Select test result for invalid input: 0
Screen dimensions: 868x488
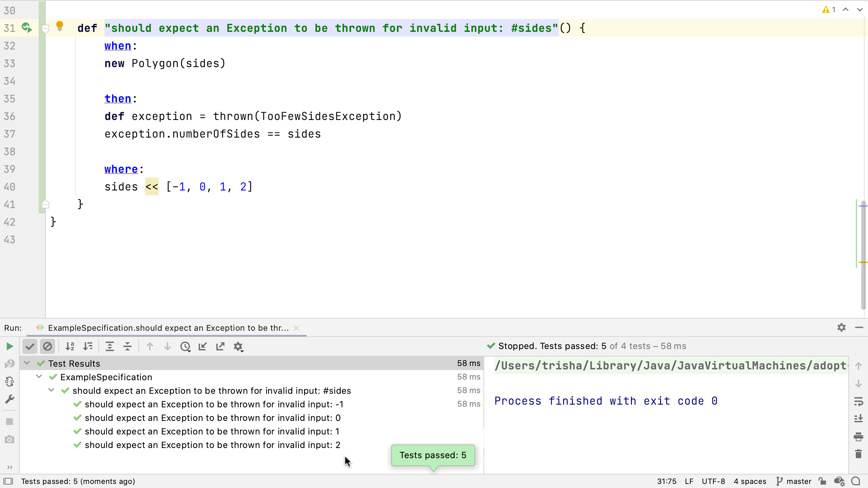212,418
